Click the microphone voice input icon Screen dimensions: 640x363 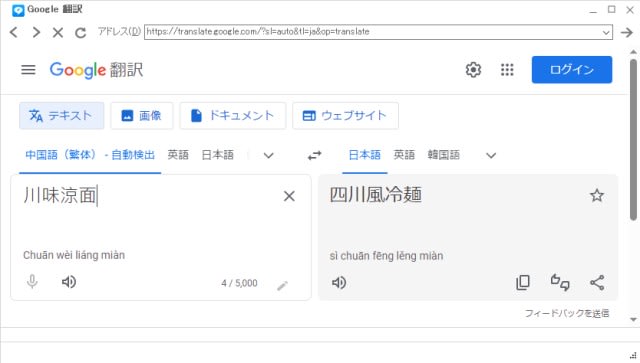32,282
